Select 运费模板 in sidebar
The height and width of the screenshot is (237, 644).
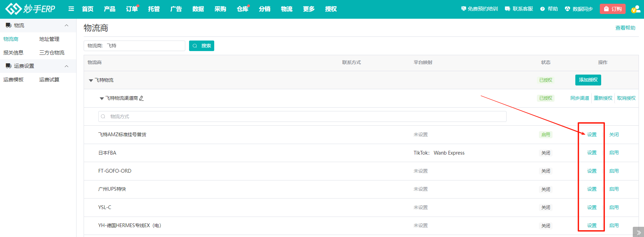[14, 79]
